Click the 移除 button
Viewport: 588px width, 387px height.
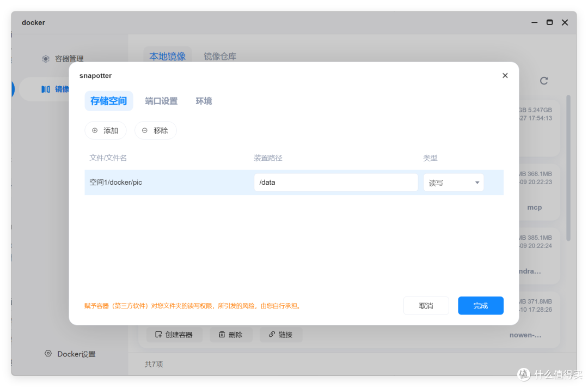tap(155, 130)
